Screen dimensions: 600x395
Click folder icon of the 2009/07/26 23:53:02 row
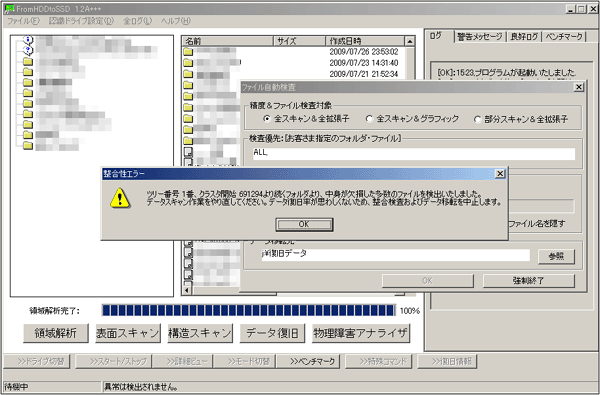pos(188,51)
